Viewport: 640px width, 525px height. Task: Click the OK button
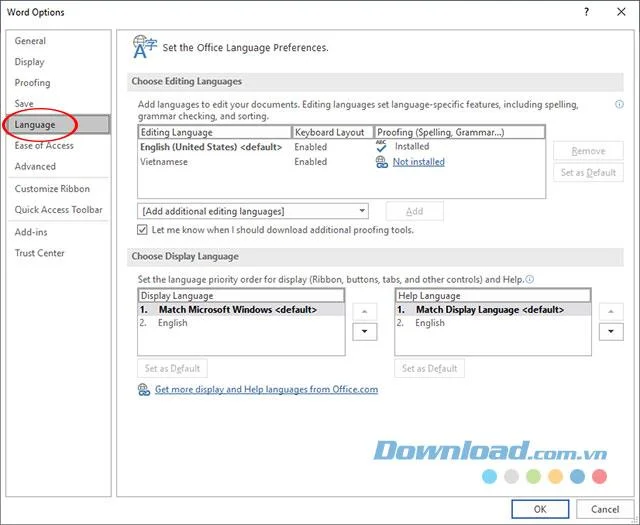540,509
